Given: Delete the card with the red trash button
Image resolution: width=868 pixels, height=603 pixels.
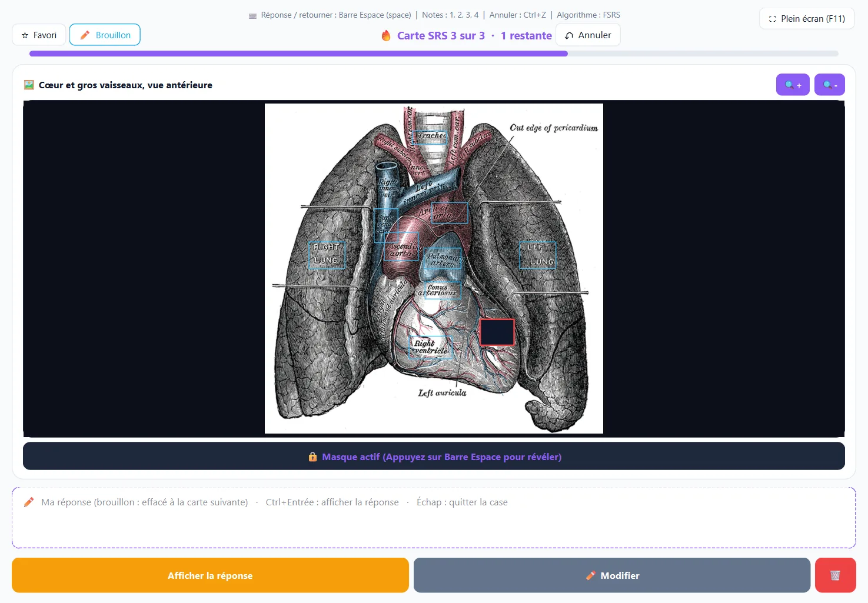Looking at the screenshot, I should tap(836, 575).
